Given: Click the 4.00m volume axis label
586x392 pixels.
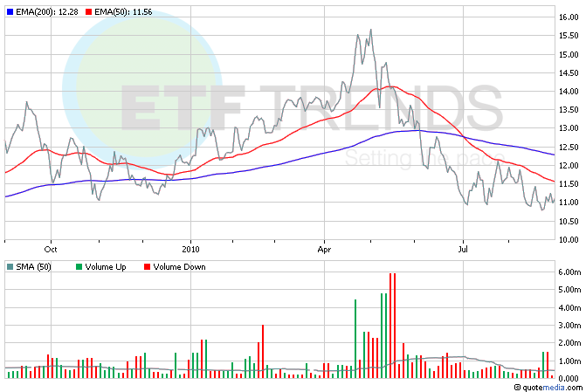Looking at the screenshot, I should [x=570, y=308].
